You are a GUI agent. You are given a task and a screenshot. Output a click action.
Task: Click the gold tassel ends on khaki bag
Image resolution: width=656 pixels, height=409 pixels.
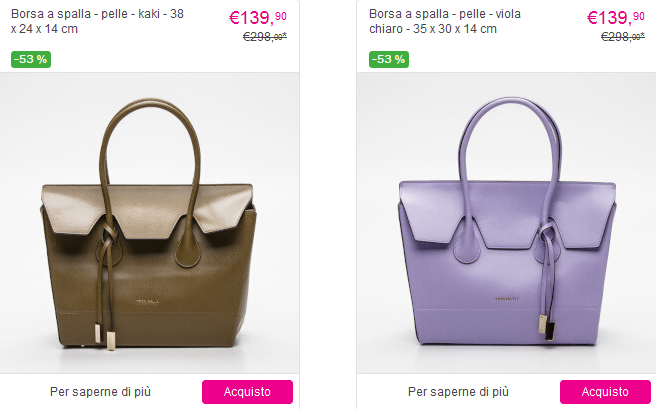(105, 336)
